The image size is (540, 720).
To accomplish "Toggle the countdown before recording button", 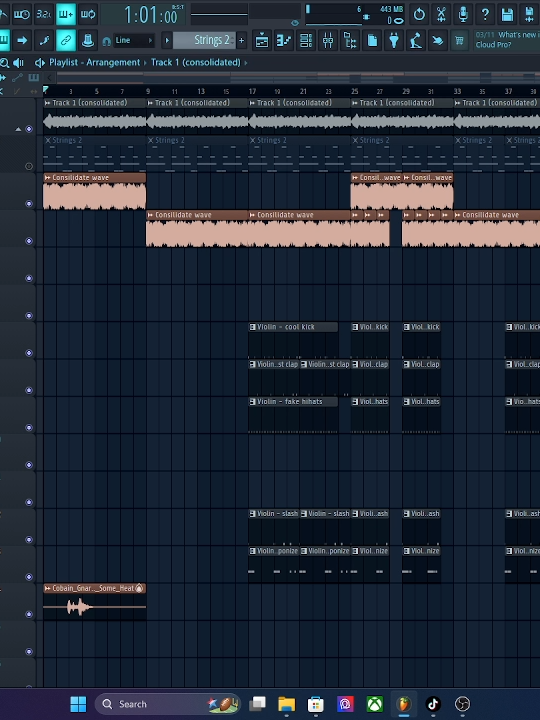I will (x=44, y=14).
